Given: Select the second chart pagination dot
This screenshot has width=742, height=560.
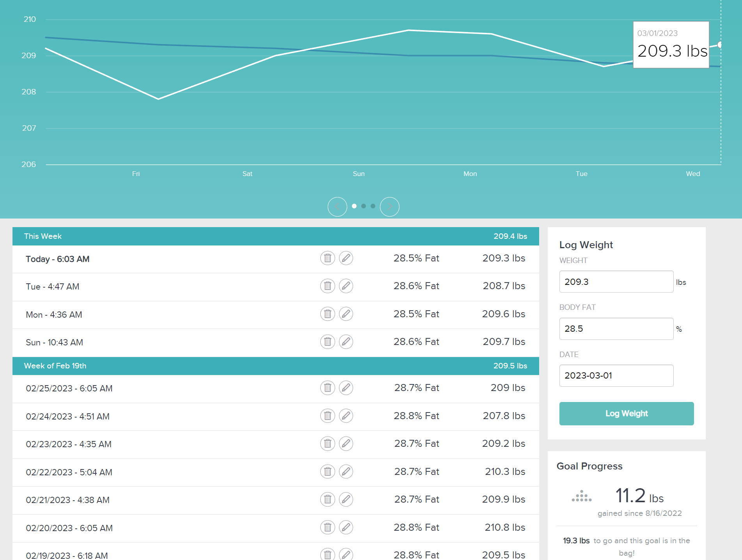Looking at the screenshot, I should [x=364, y=206].
